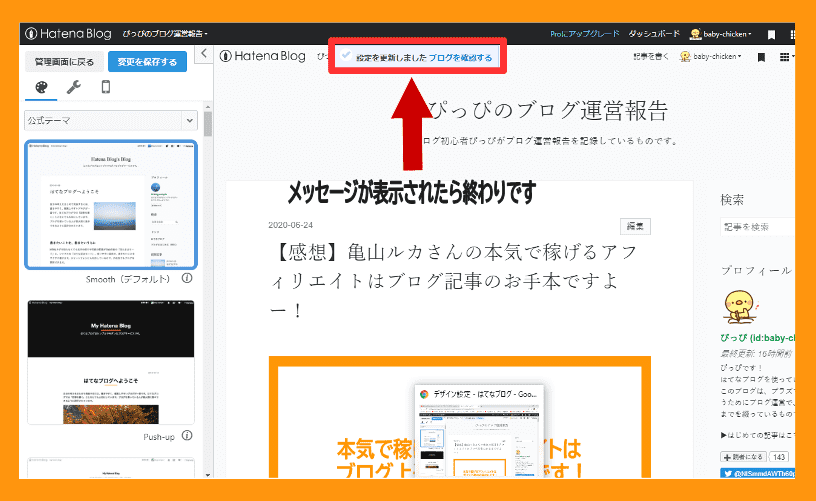This screenshot has height=501, width=816.
Task: Show info for Smooth theme
Action: [x=187, y=278]
